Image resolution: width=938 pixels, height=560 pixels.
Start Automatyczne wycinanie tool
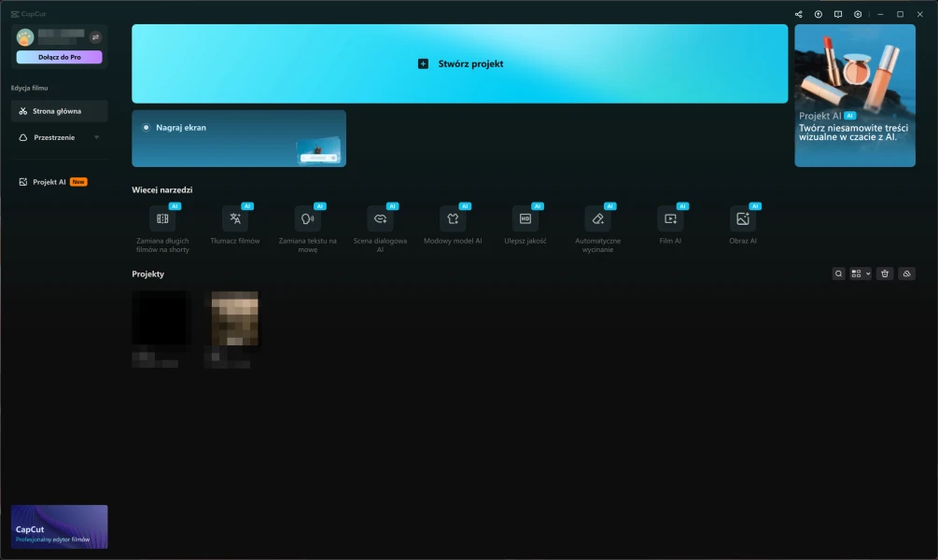(x=598, y=219)
